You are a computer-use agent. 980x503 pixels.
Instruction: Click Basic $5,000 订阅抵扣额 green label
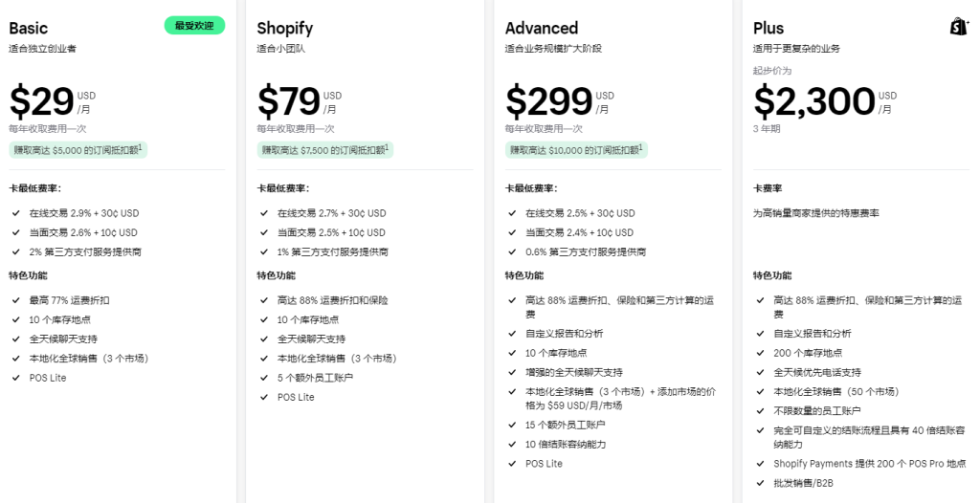point(78,150)
